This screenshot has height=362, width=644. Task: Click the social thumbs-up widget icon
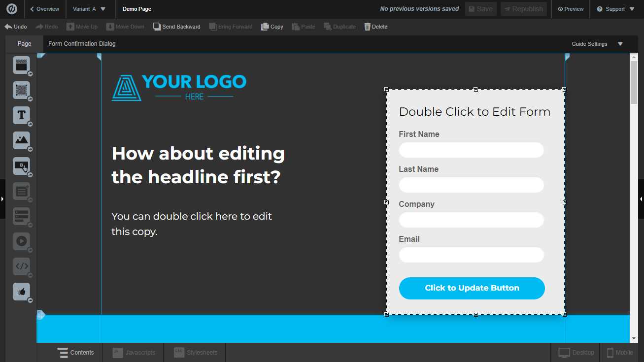[x=21, y=292]
